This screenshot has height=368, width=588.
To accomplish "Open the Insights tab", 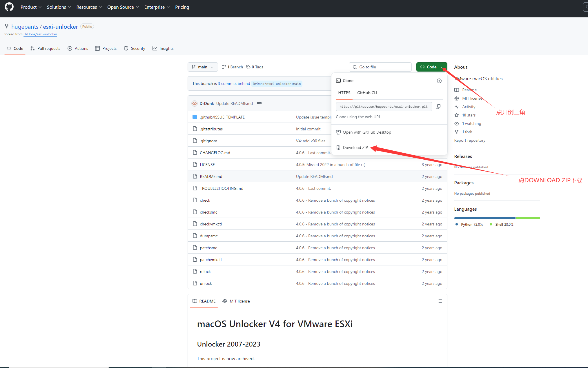I will point(163,49).
